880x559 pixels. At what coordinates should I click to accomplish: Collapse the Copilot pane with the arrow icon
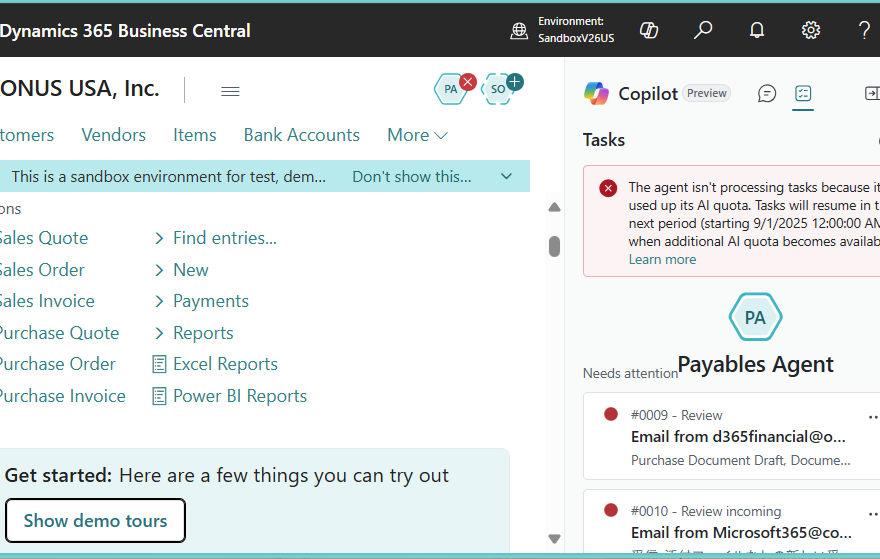pyautogui.click(x=872, y=93)
